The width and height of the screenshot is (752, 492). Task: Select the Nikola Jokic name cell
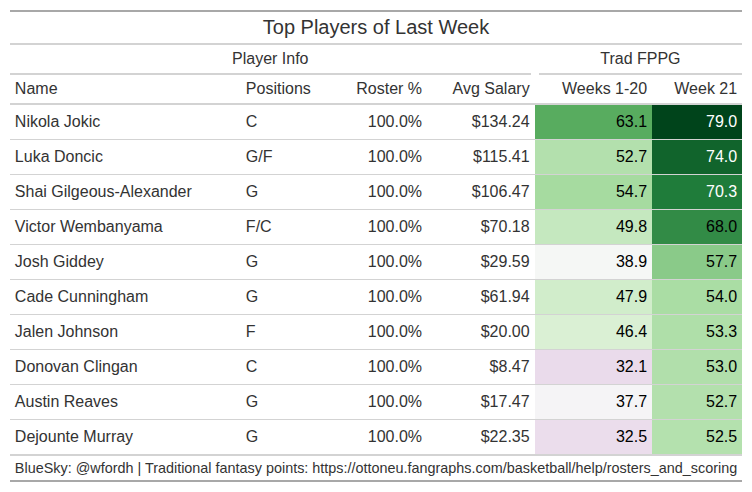click(58, 121)
